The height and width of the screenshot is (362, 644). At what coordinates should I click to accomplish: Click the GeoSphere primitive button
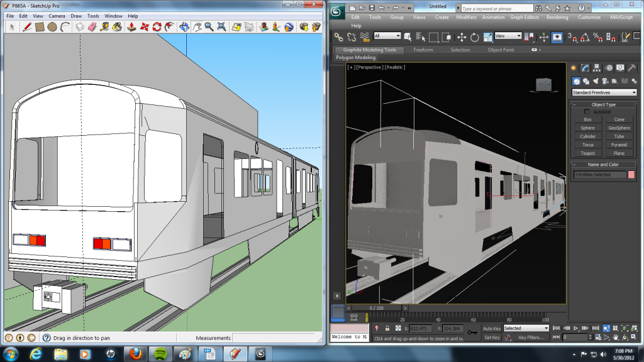pos(619,128)
